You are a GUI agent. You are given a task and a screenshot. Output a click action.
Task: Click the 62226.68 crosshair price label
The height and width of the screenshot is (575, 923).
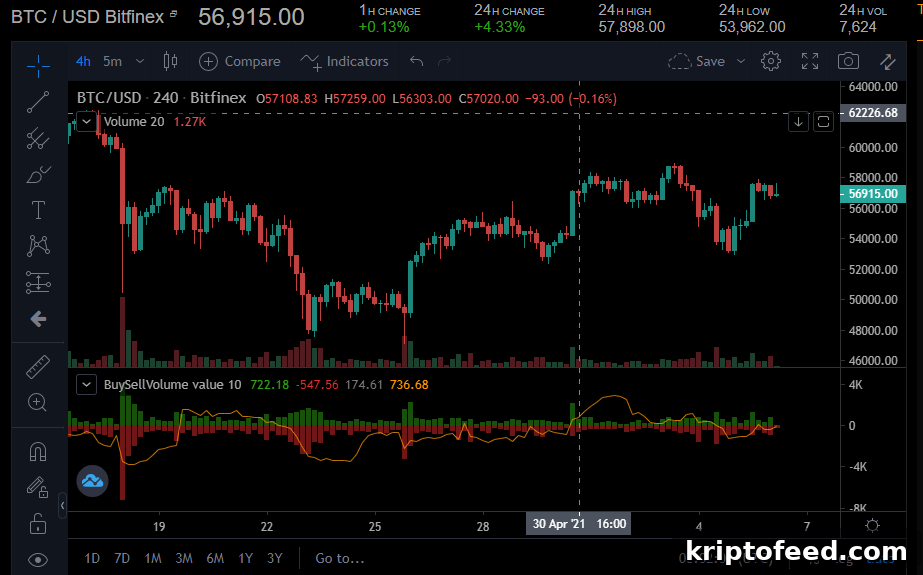coord(873,112)
